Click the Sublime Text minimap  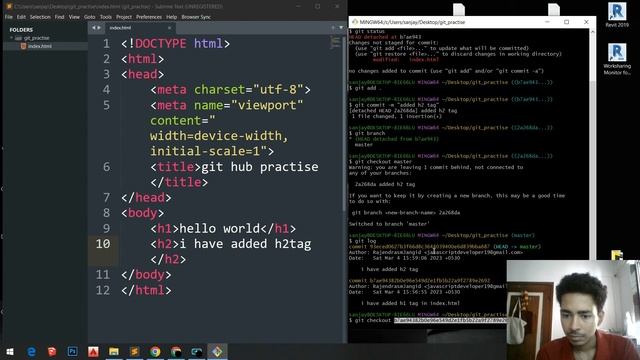[335, 42]
